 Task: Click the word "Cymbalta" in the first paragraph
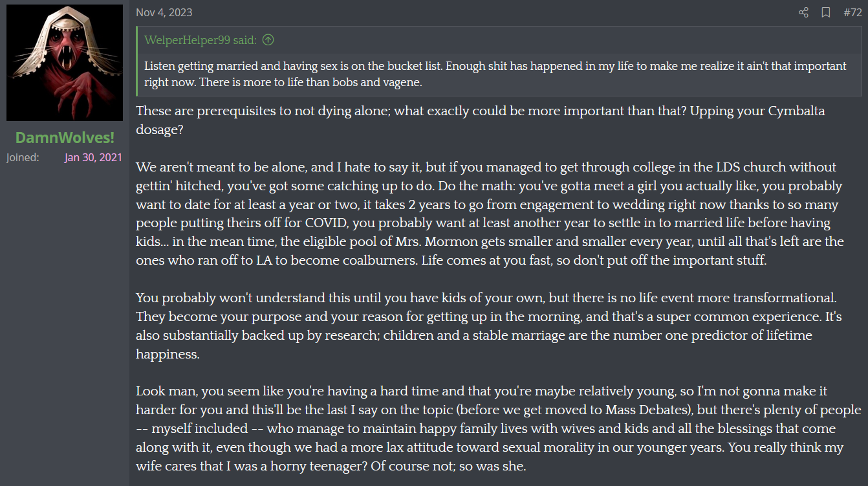pos(797,111)
